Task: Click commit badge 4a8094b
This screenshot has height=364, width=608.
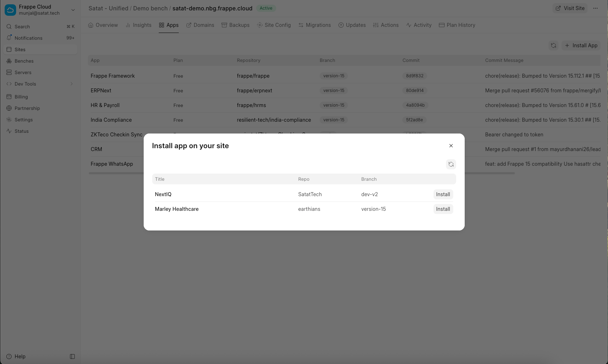Action: [415, 105]
